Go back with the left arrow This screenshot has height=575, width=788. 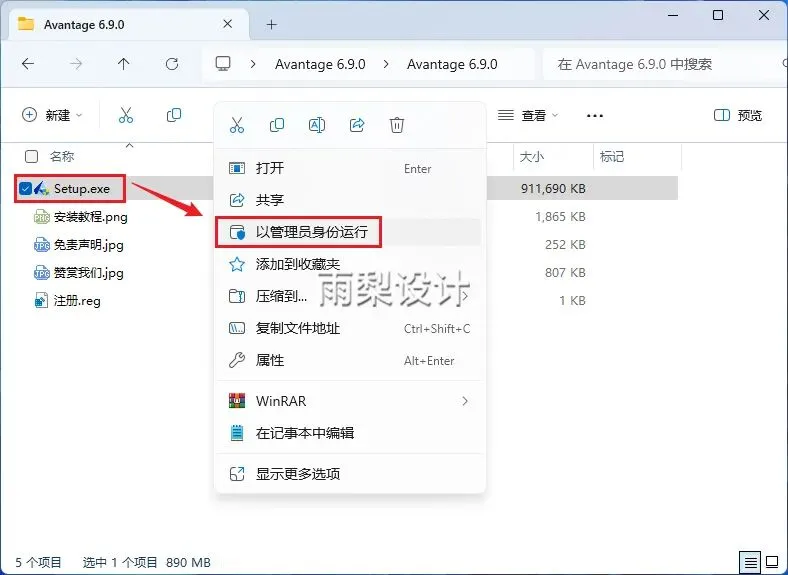pyautogui.click(x=28, y=64)
